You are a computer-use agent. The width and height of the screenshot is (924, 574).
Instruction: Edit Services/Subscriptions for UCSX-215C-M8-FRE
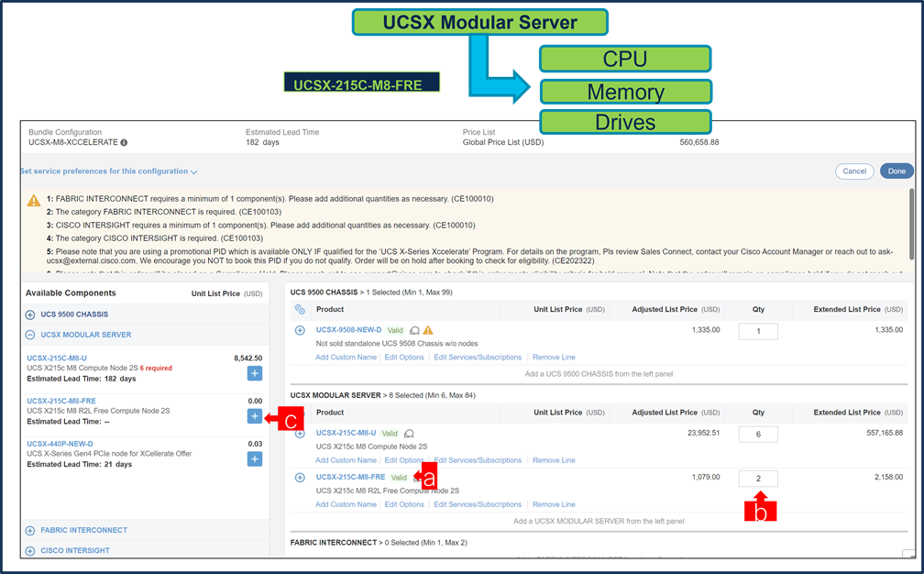pos(478,504)
